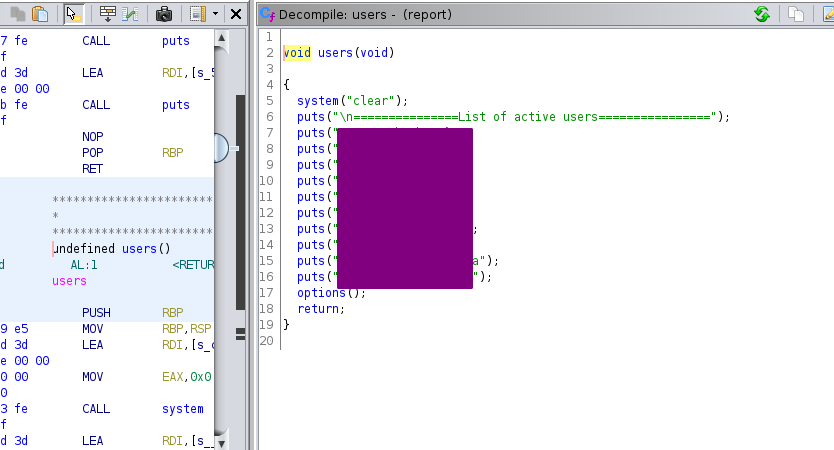This screenshot has width=834, height=450.
Task: Open the listing field editor icon
Action: click(107, 14)
